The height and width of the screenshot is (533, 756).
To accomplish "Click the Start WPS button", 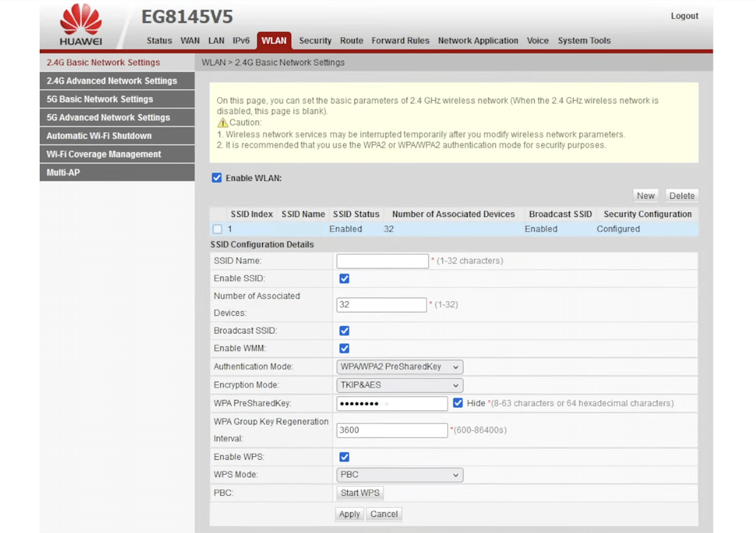I will pyautogui.click(x=360, y=493).
